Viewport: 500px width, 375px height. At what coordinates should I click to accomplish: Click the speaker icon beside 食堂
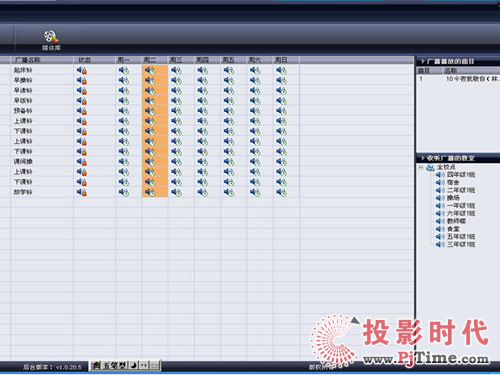(440, 229)
